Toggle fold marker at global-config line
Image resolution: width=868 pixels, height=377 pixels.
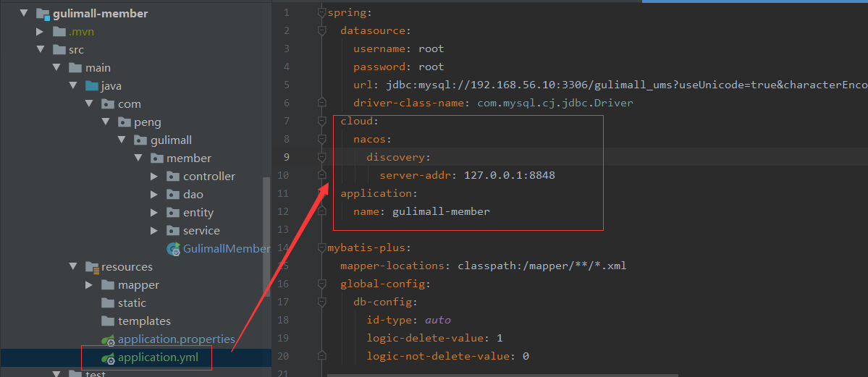coord(321,284)
